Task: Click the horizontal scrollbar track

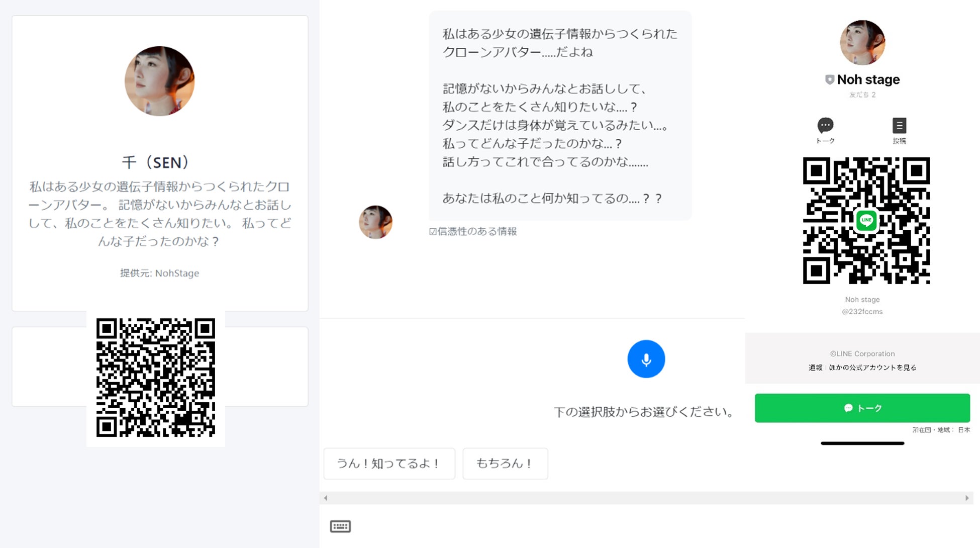Action: (646, 498)
